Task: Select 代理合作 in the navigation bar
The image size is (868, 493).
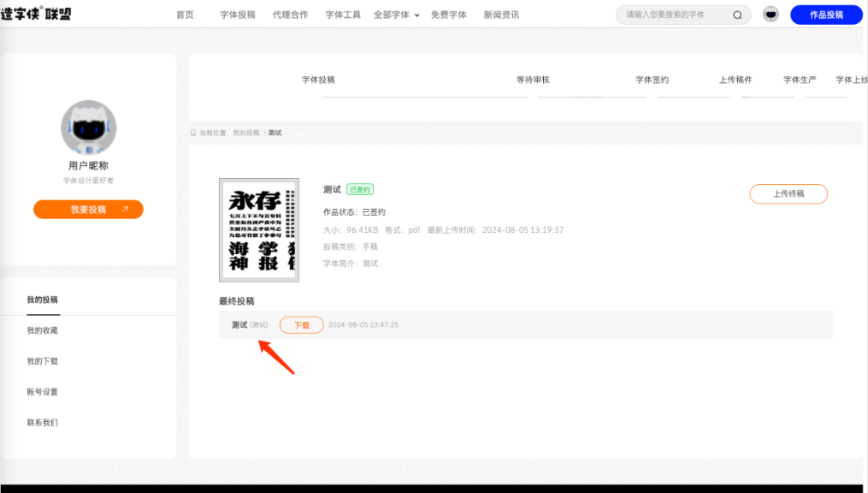Action: pyautogui.click(x=290, y=15)
